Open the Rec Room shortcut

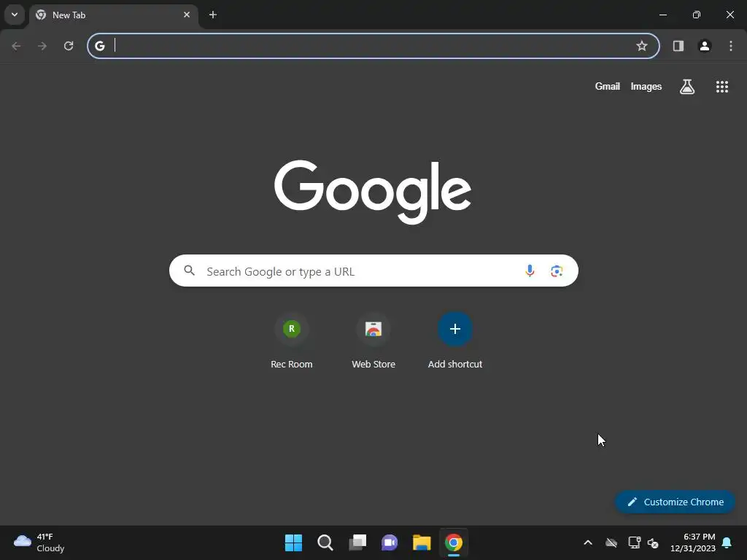coord(292,341)
